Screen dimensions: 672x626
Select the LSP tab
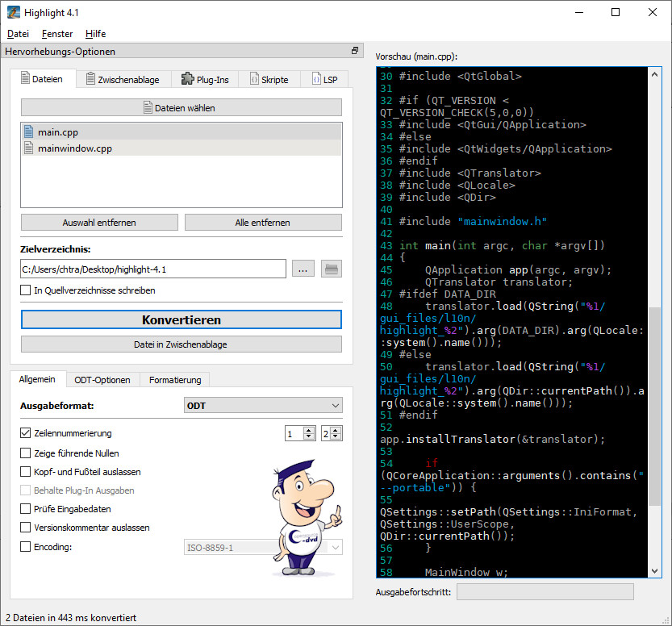[323, 80]
